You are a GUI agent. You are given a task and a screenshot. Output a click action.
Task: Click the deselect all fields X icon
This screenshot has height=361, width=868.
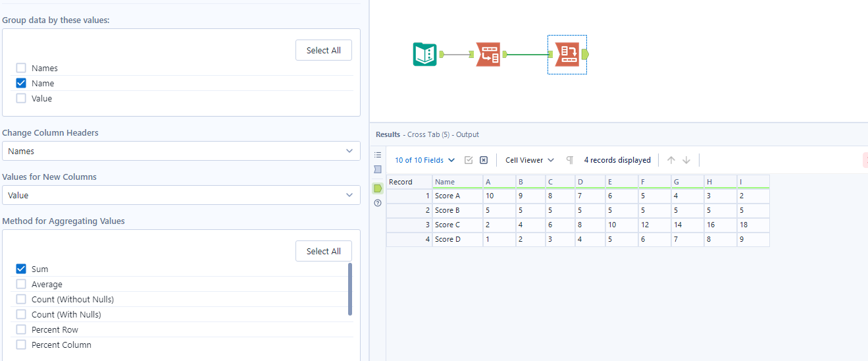(x=483, y=160)
